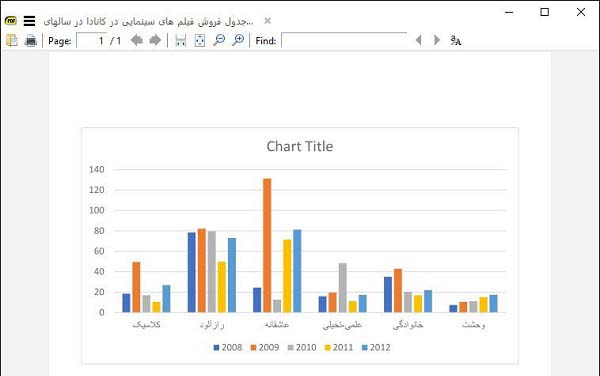Screen dimensions: 600x376
Task: Click the axis value 100
Action: [x=96, y=210]
